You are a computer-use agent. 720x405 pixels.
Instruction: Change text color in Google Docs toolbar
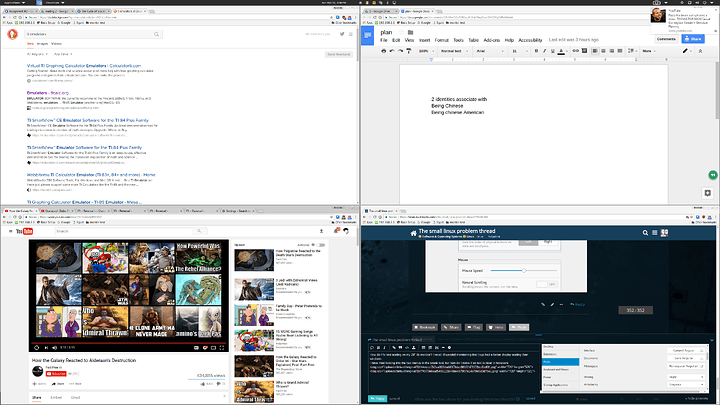pos(561,51)
